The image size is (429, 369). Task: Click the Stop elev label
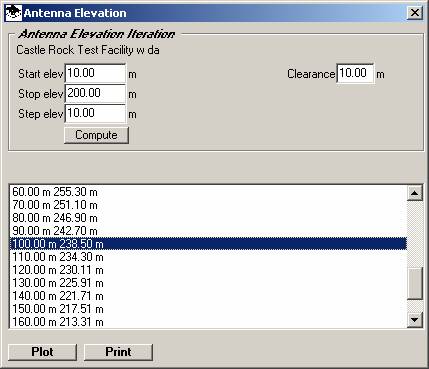(40, 94)
